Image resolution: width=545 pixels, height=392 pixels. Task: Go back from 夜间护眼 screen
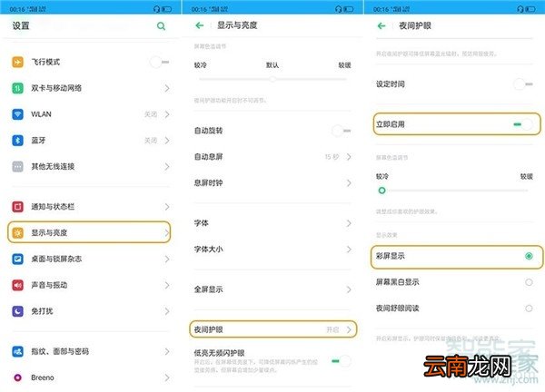tap(381, 25)
